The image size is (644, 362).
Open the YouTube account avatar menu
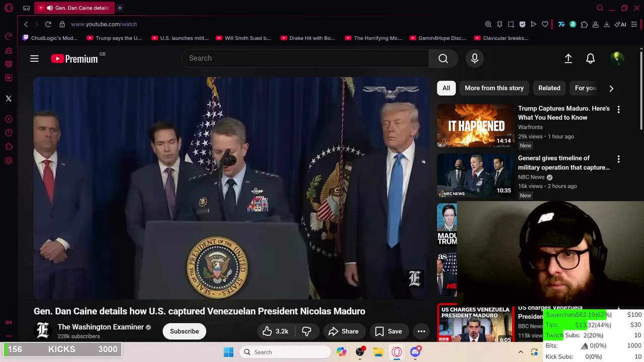click(x=616, y=59)
